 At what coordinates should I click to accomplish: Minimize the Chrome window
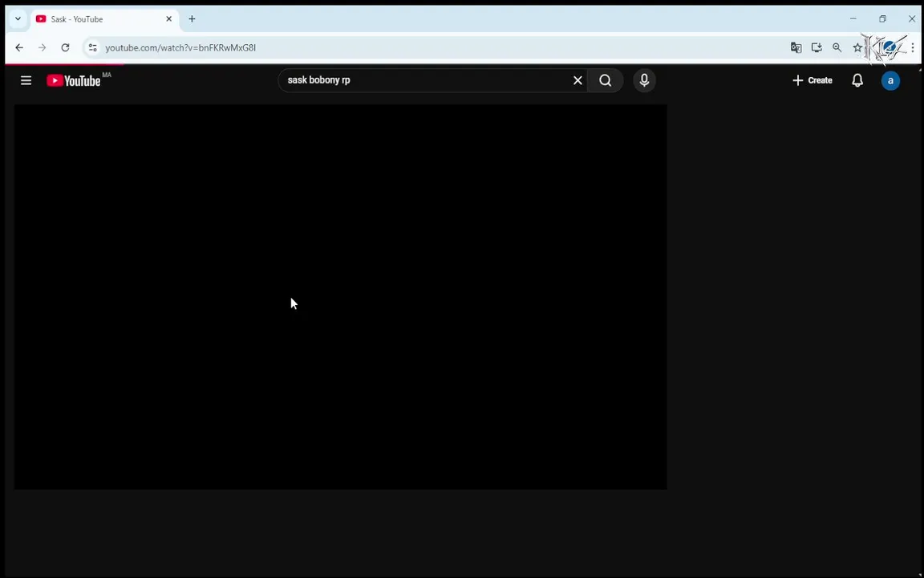[x=853, y=19]
